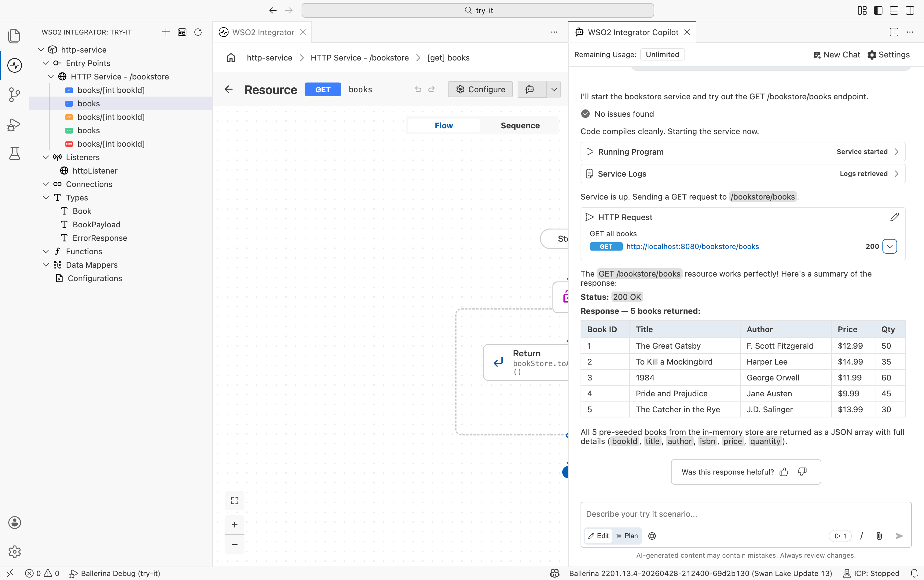Click the show source view icon in sidebar header
This screenshot has height=580, width=924.
pos(182,32)
